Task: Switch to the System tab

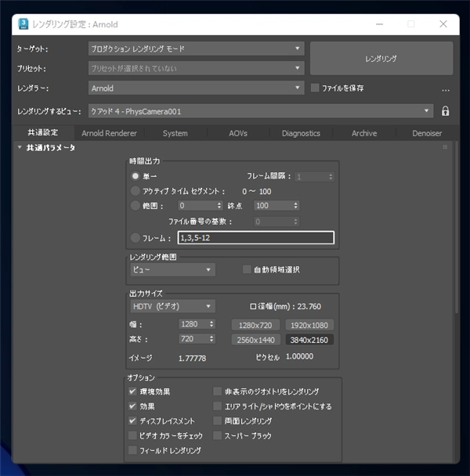Action: (175, 133)
